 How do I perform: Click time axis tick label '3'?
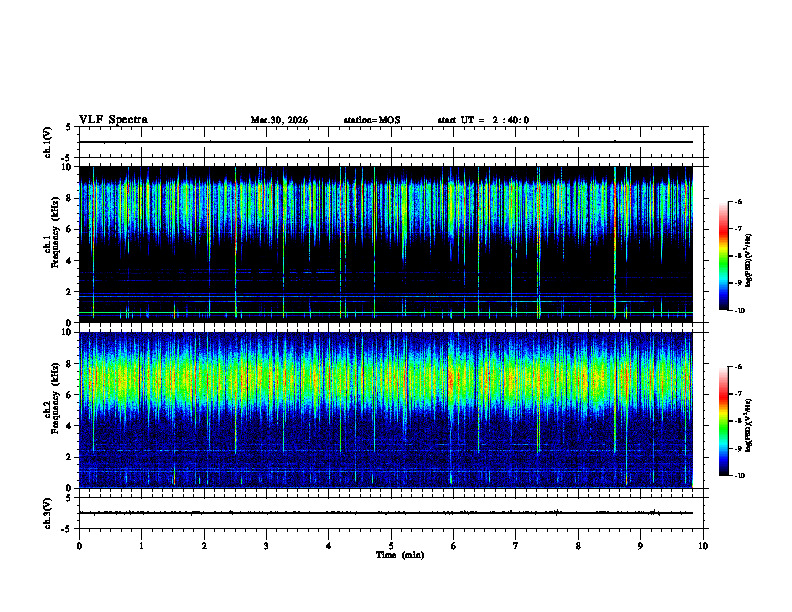pyautogui.click(x=267, y=546)
